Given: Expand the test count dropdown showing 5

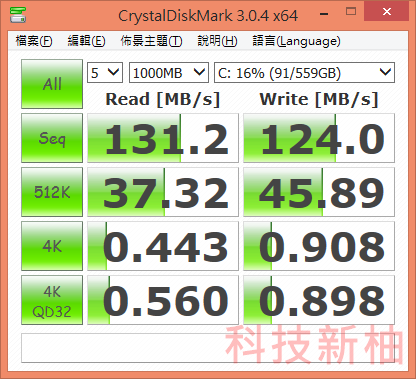Looking at the screenshot, I should [105, 72].
